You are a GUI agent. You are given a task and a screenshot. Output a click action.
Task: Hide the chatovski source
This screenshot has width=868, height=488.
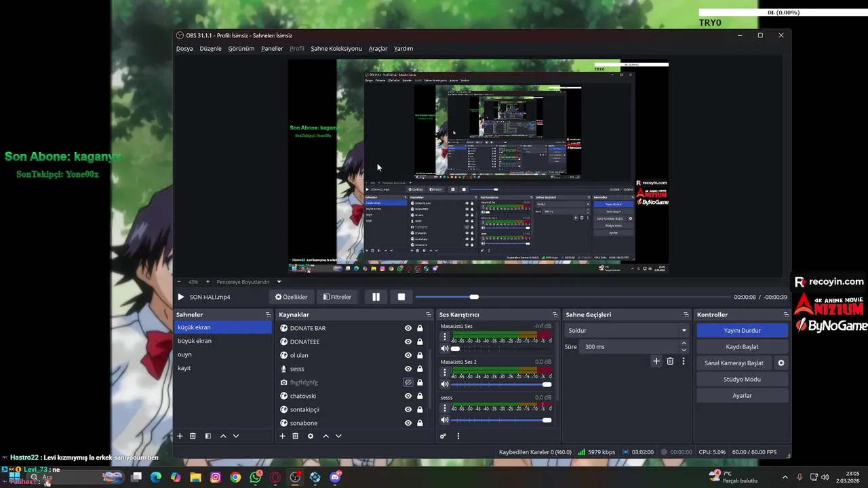(x=408, y=396)
